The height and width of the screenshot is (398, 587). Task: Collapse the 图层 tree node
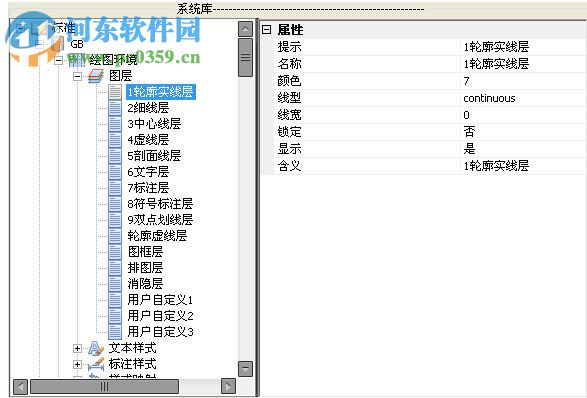click(x=77, y=76)
